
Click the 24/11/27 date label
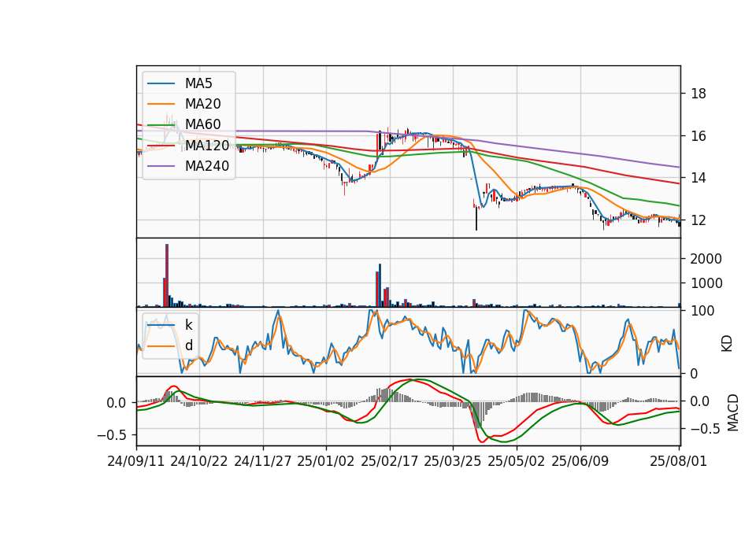[263, 461]
